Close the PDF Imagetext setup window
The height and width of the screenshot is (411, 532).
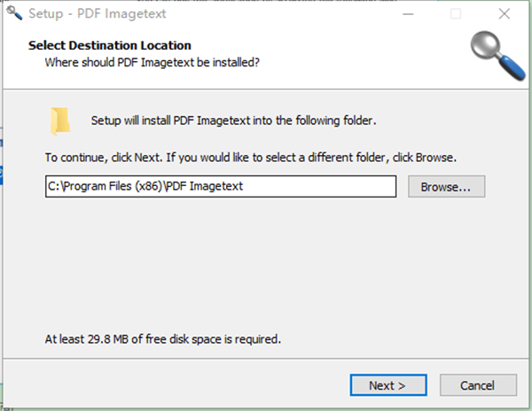(503, 14)
